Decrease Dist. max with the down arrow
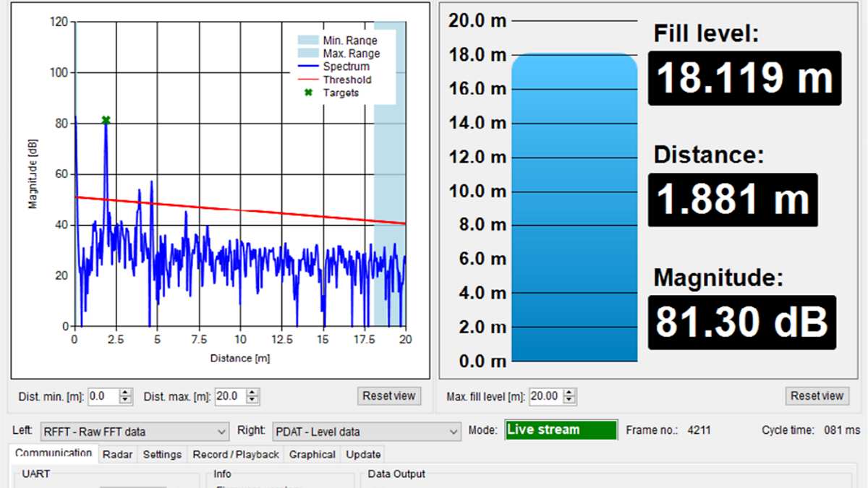Image resolution: width=868 pixels, height=488 pixels. coord(251,399)
